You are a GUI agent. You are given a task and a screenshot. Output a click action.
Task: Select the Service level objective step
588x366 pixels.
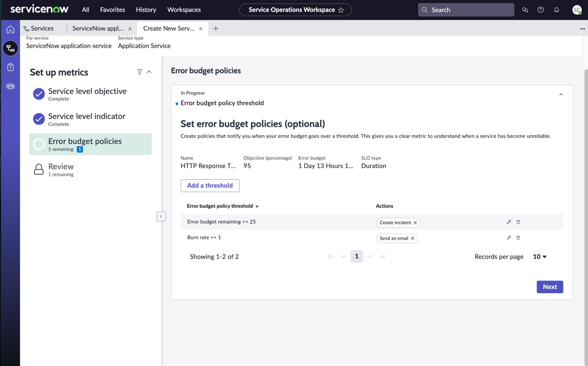[x=90, y=94]
